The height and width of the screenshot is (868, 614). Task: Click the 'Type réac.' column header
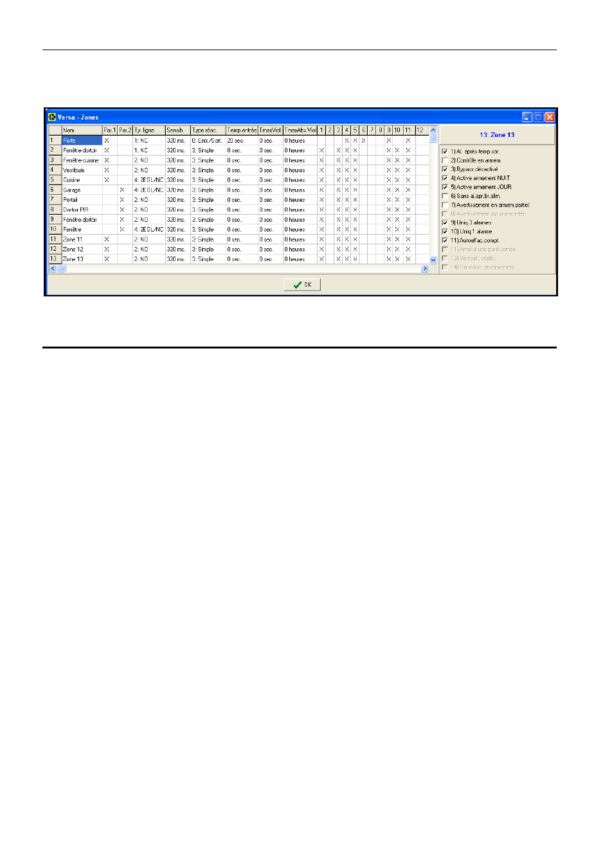(208, 130)
